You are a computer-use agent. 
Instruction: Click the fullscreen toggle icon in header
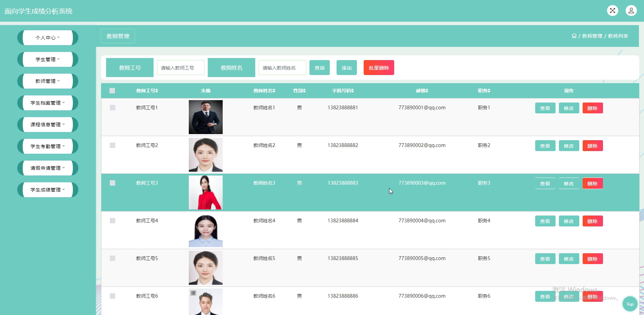tap(612, 11)
